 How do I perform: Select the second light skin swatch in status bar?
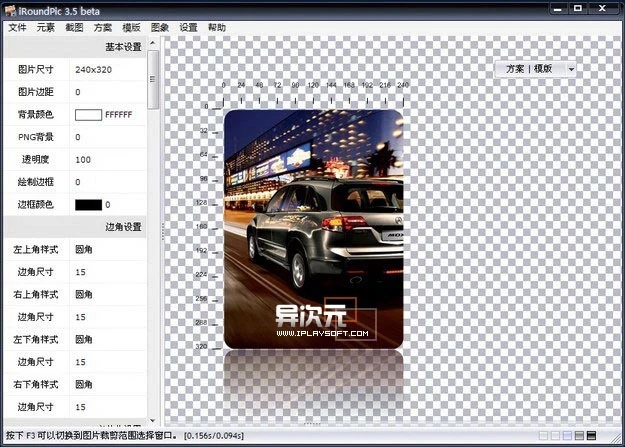click(555, 435)
